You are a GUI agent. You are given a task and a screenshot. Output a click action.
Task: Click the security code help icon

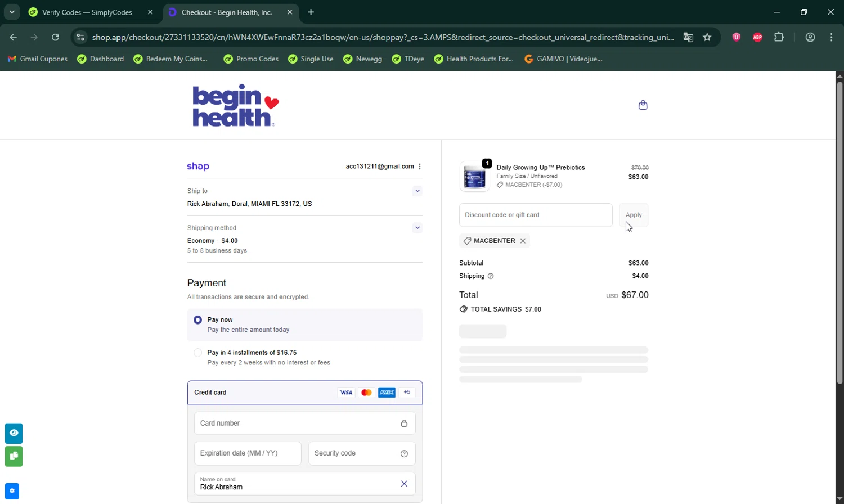point(404,454)
